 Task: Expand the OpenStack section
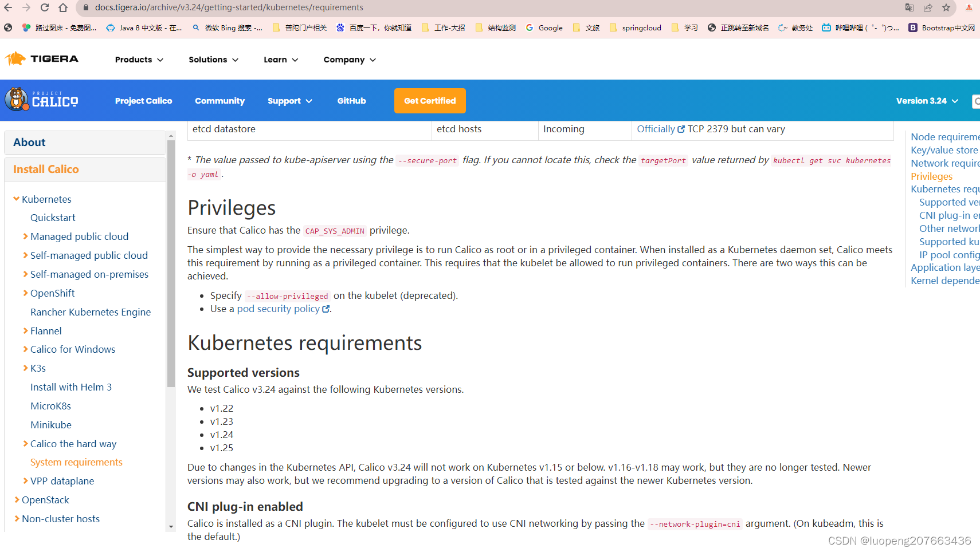point(17,499)
